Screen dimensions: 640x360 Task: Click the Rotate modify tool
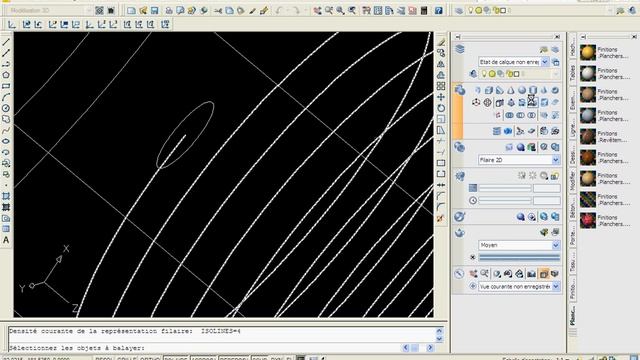(x=441, y=108)
